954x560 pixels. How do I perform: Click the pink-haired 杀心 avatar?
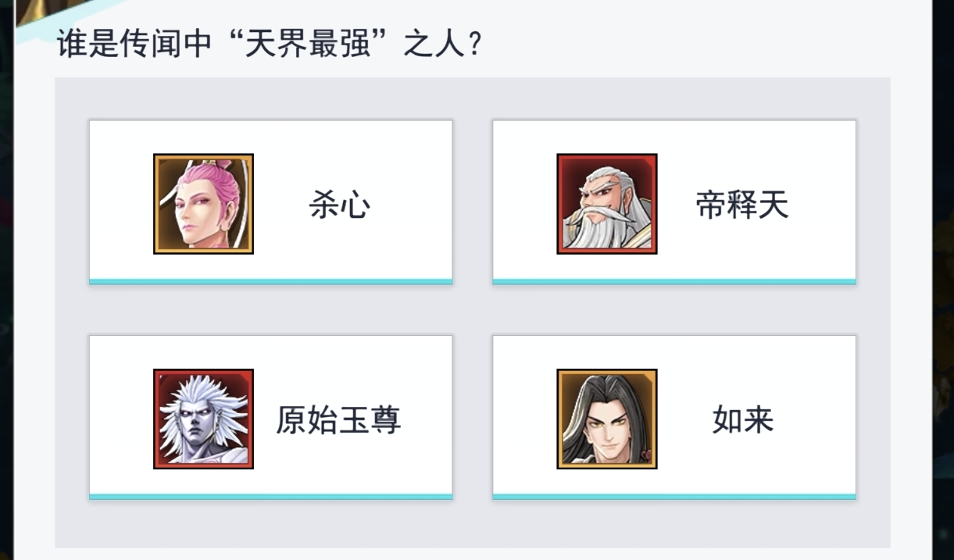(203, 204)
